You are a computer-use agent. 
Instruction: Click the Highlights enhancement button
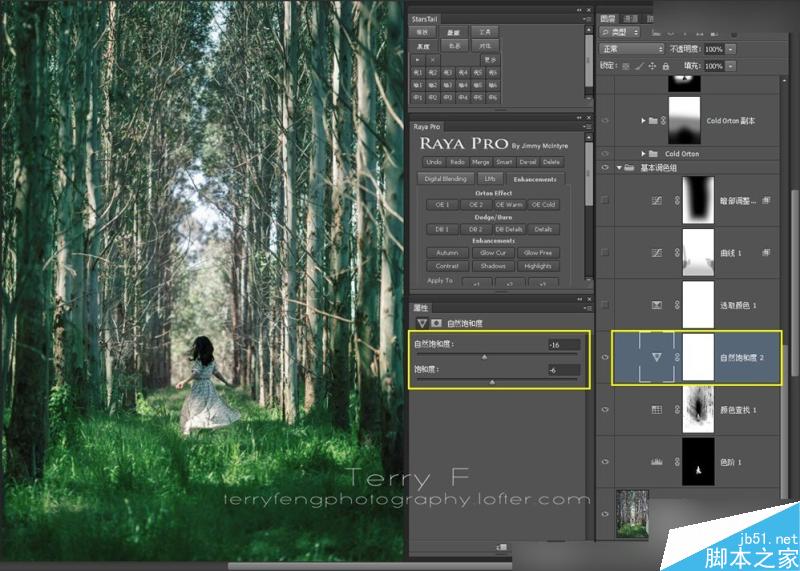click(538, 266)
